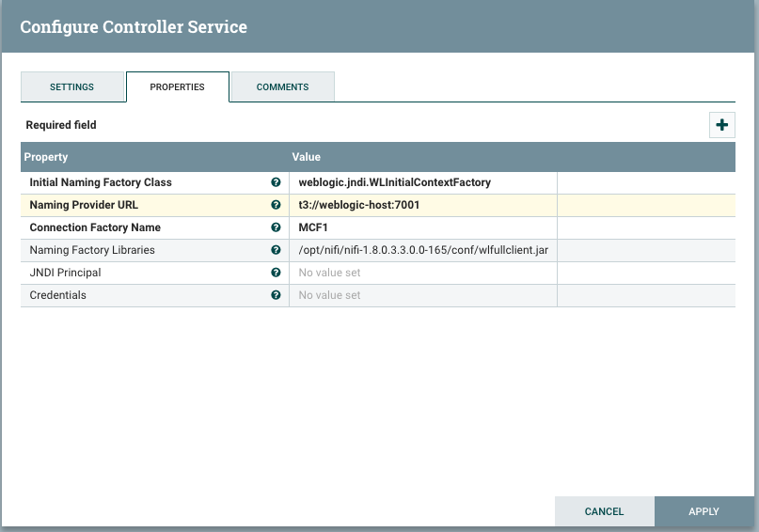The width and height of the screenshot is (759, 532).
Task: Edit the wlfullclient.jar library path value
Action: (x=422, y=250)
